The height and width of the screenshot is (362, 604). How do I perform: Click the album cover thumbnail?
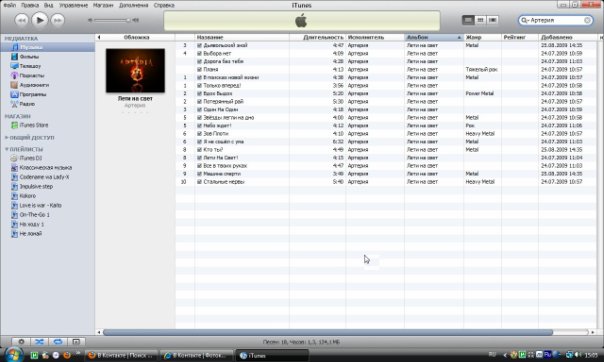[135, 70]
